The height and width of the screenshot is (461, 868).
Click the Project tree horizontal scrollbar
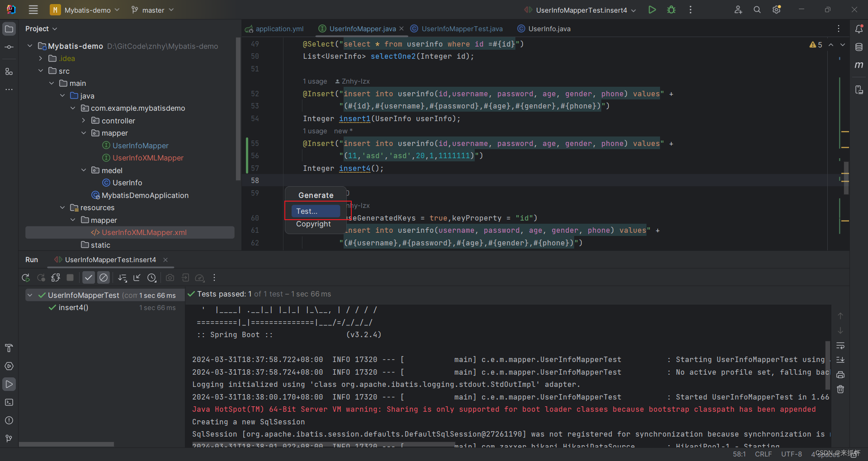coord(66,444)
